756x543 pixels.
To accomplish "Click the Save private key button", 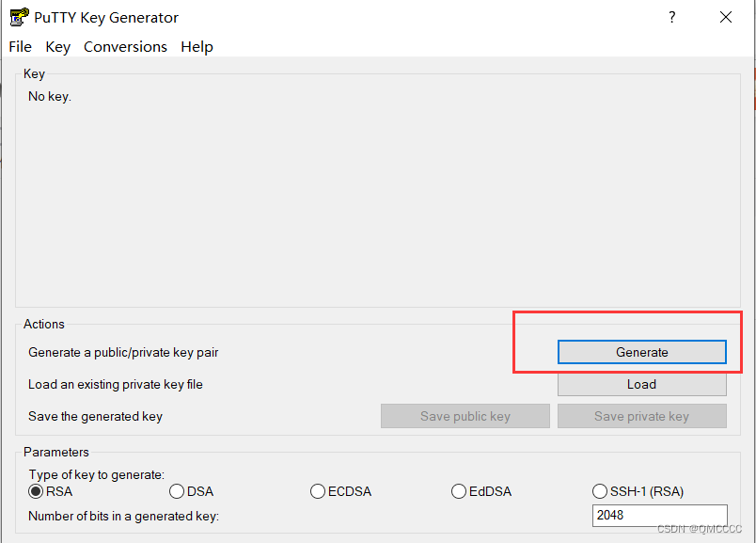I will coord(641,416).
